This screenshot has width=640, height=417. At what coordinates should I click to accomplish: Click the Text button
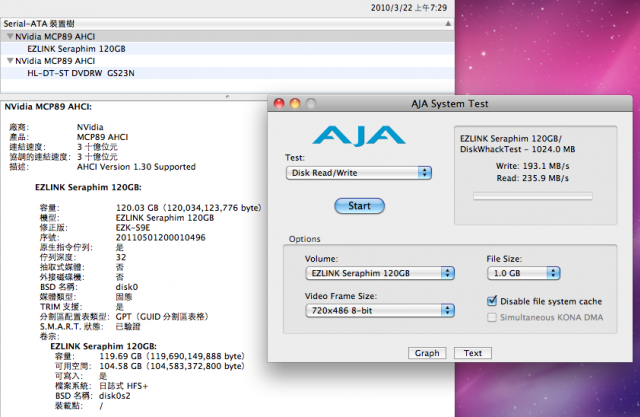(473, 353)
